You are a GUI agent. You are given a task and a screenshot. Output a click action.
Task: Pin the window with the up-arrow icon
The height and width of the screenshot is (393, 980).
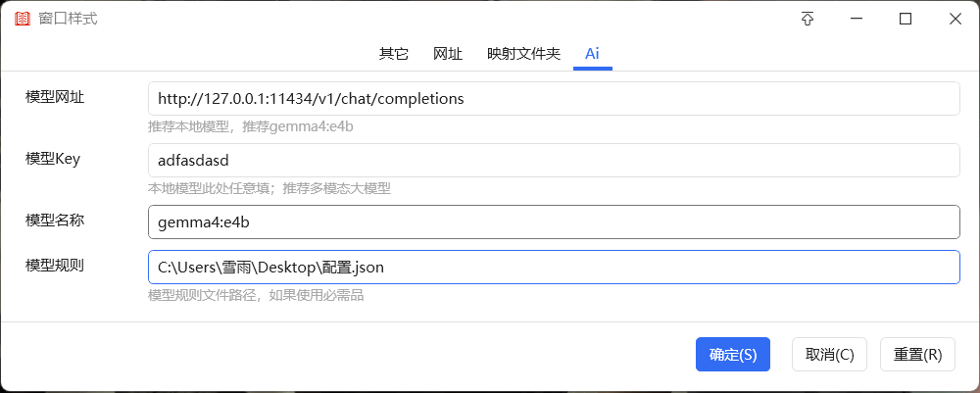pyautogui.click(x=808, y=19)
